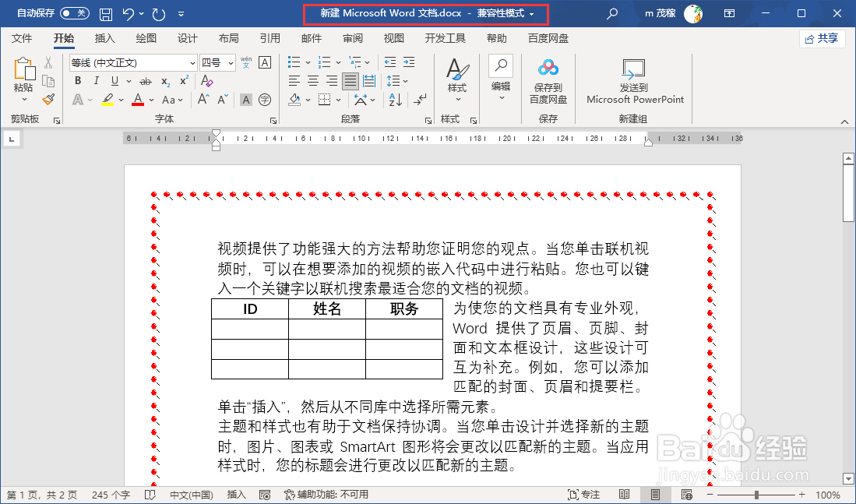
Task: Click the Undo icon
Action: point(129,13)
